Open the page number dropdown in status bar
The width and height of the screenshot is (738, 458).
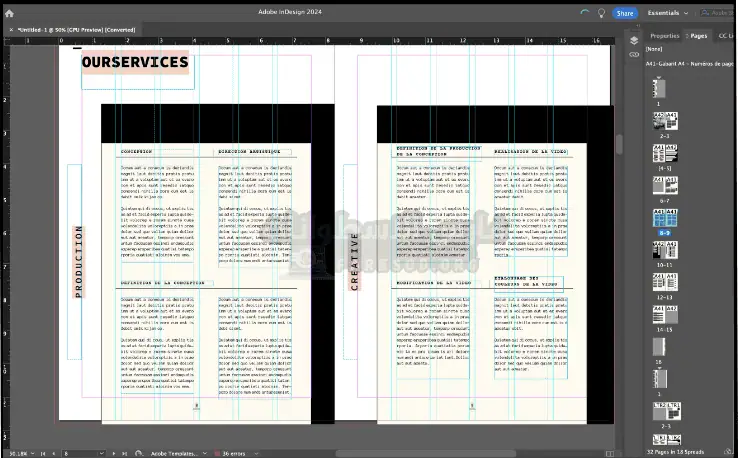click(100, 453)
